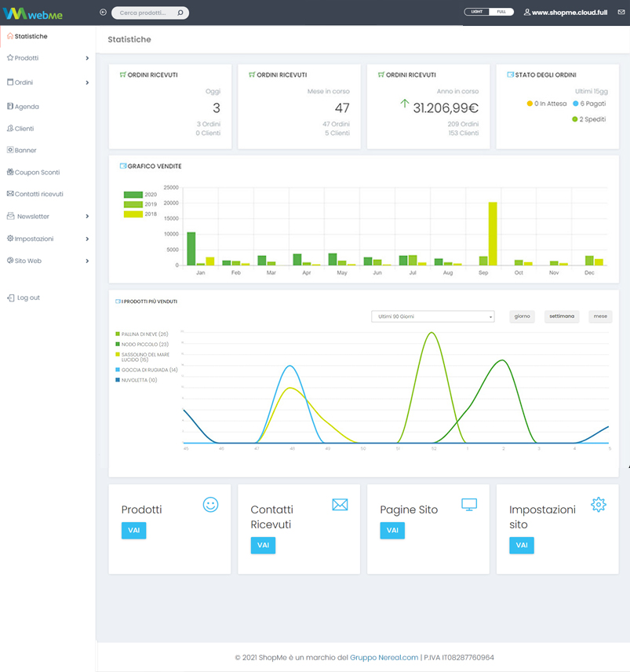Open the Ultimi 90 Giorni dropdown
Image resolution: width=630 pixels, height=672 pixels.
[433, 316]
